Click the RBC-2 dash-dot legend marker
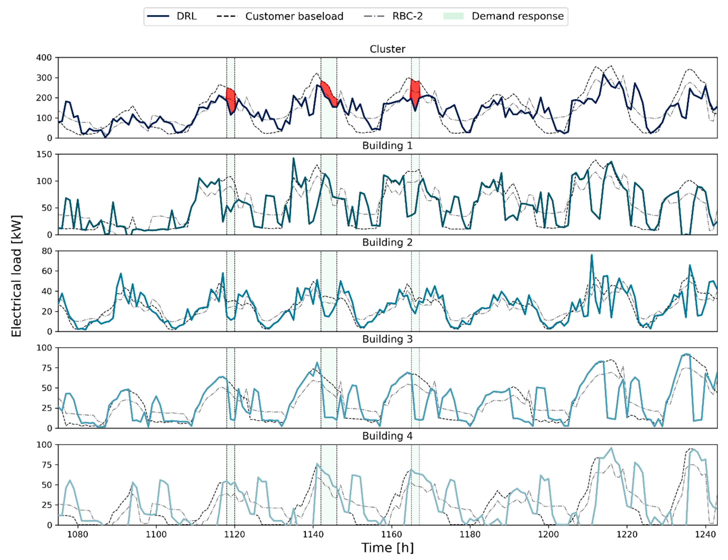Screen dimensions: 728x560 [374, 16]
